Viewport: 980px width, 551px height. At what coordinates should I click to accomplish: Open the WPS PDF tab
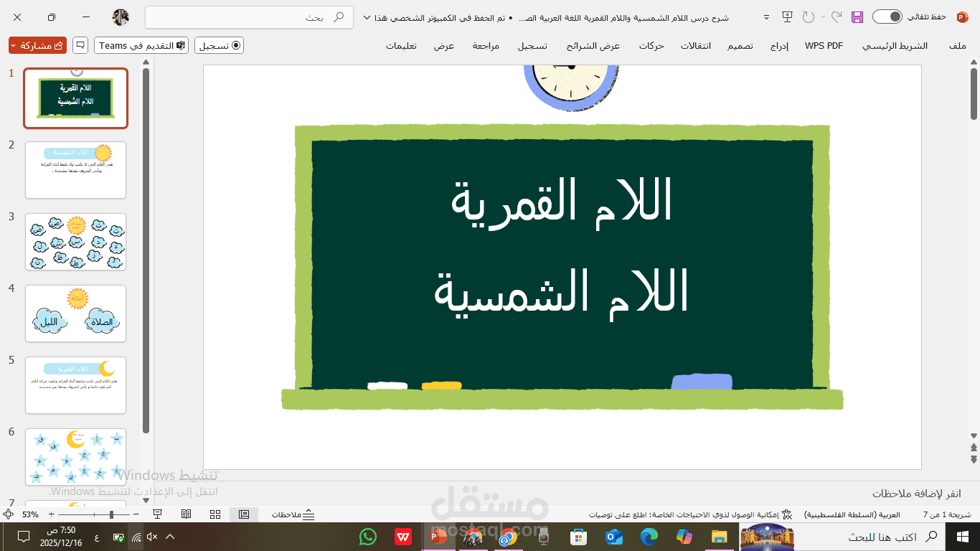[x=824, y=46]
